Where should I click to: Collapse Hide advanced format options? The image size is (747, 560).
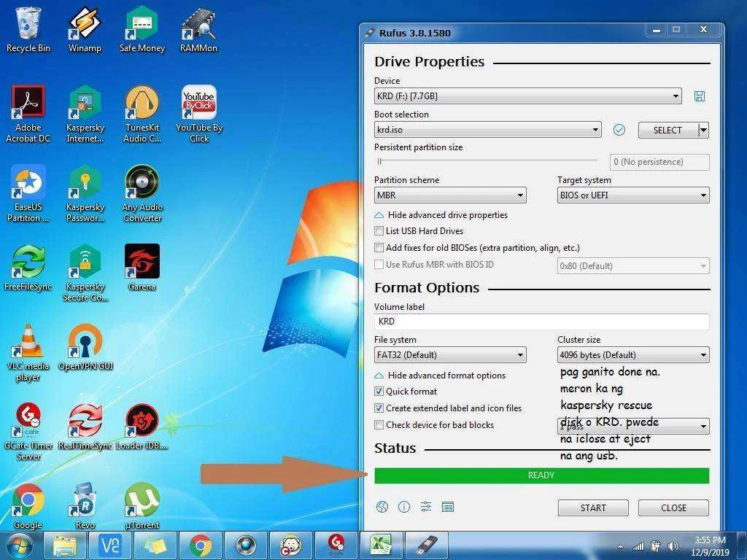tap(440, 376)
